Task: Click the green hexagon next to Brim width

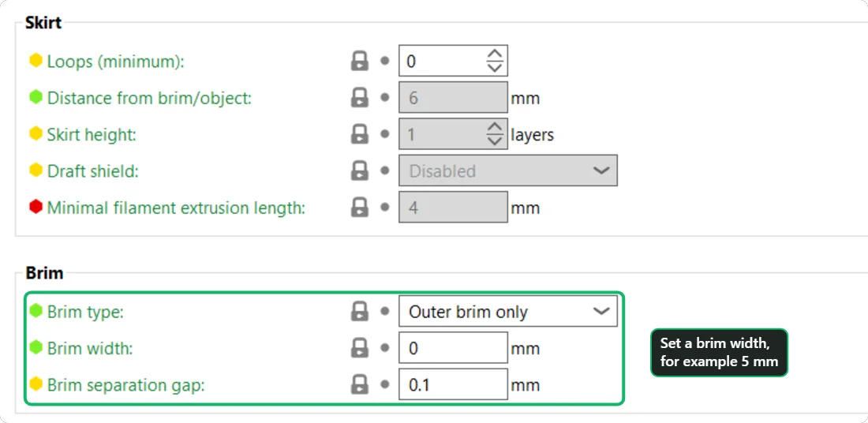Action: 36,348
